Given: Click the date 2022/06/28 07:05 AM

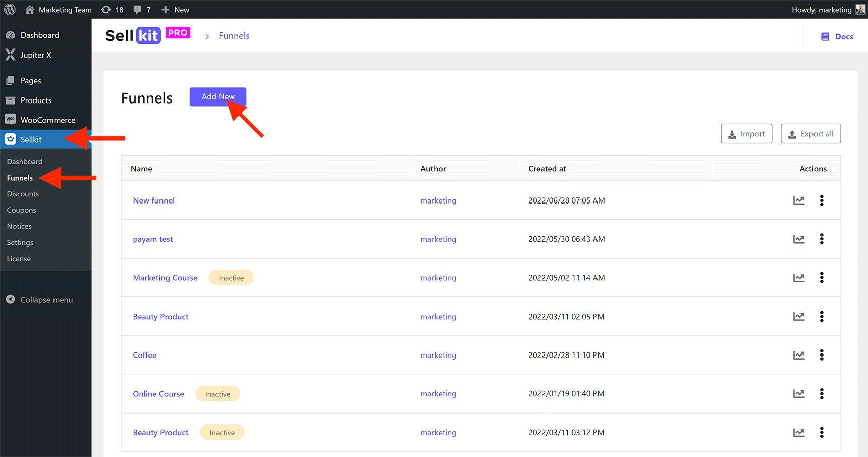Looking at the screenshot, I should 566,200.
